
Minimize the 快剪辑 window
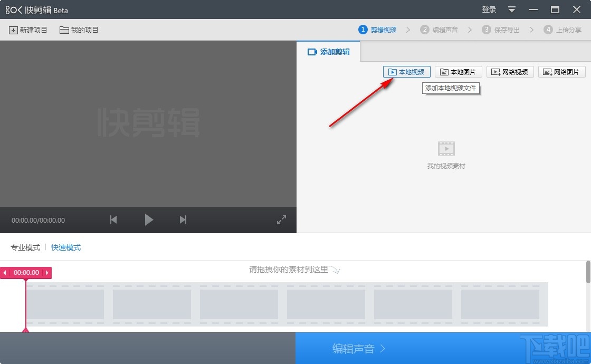coord(533,10)
